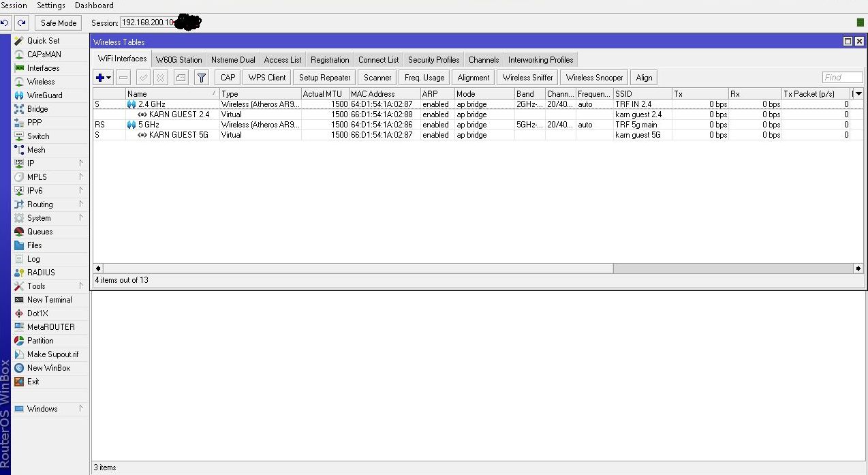Expand the System submenu
The image size is (868, 475).
81,218
